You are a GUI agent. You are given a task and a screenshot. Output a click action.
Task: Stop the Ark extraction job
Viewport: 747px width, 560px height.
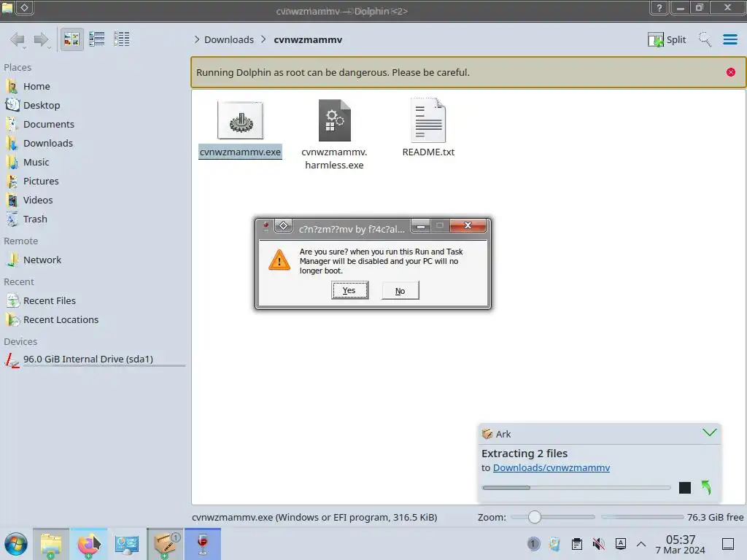(684, 488)
